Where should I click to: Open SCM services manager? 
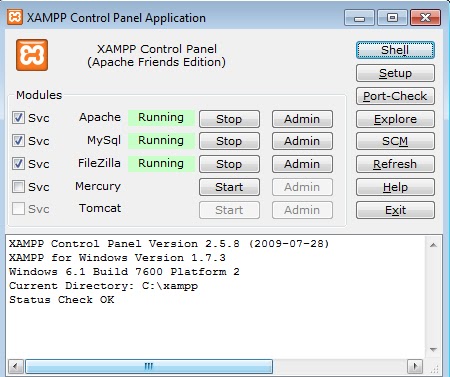[x=395, y=141]
